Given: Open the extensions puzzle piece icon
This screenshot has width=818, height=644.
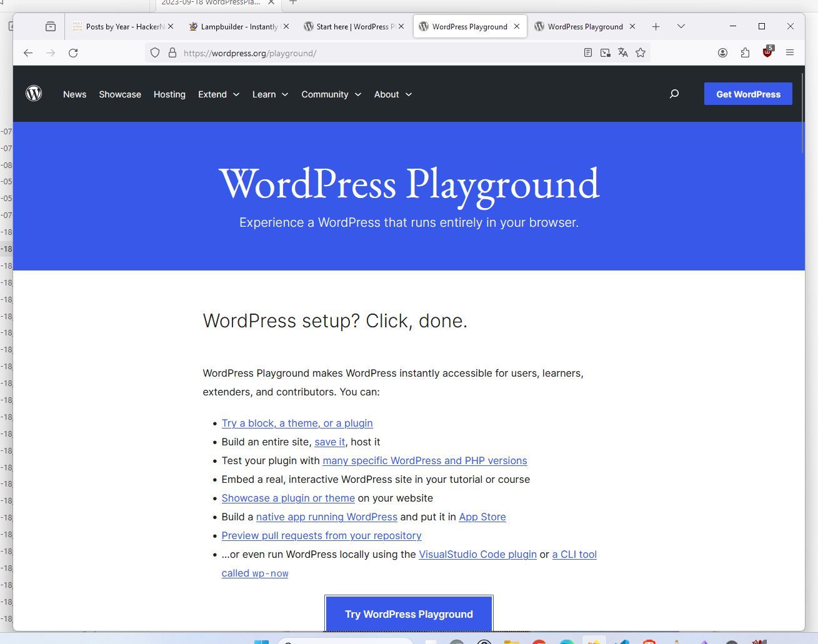Looking at the screenshot, I should click(745, 53).
